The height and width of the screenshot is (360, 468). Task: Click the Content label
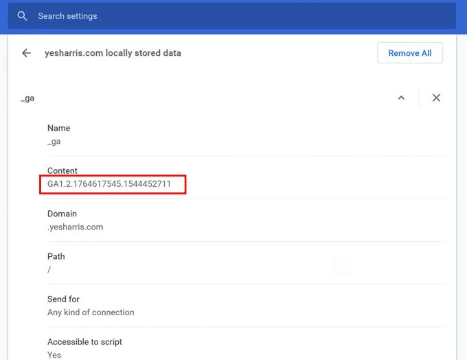coord(62,171)
